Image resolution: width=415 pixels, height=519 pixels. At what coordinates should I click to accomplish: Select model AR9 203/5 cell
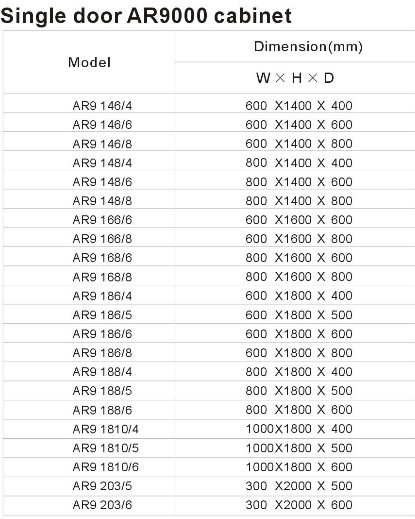tap(102, 486)
